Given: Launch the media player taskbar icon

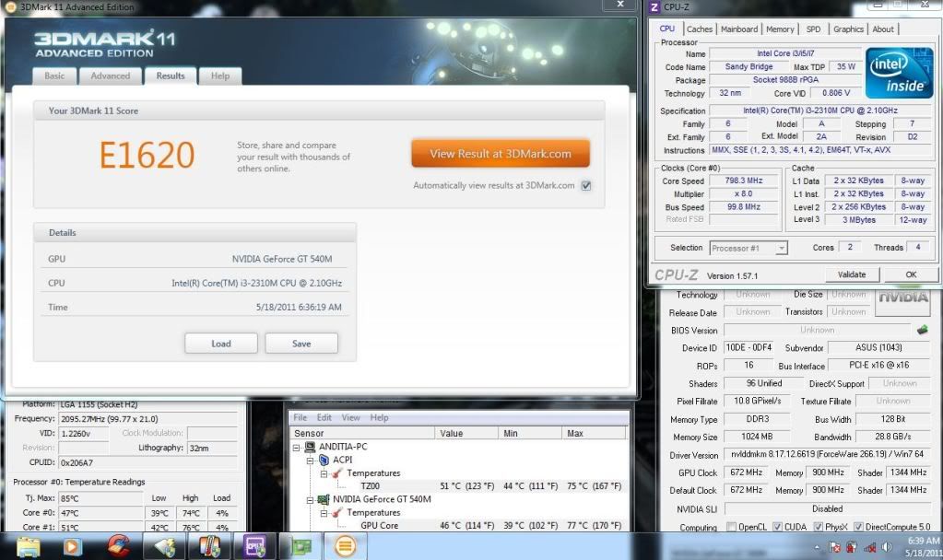Looking at the screenshot, I should (x=73, y=547).
